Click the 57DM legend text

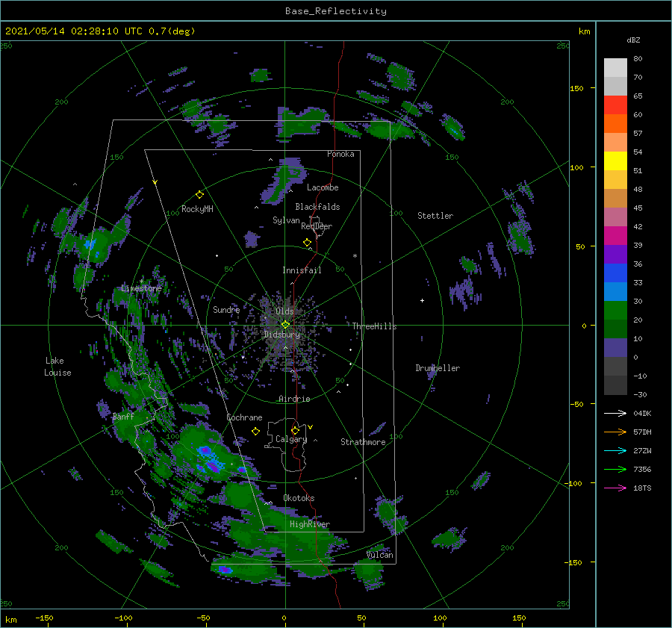coord(642,432)
